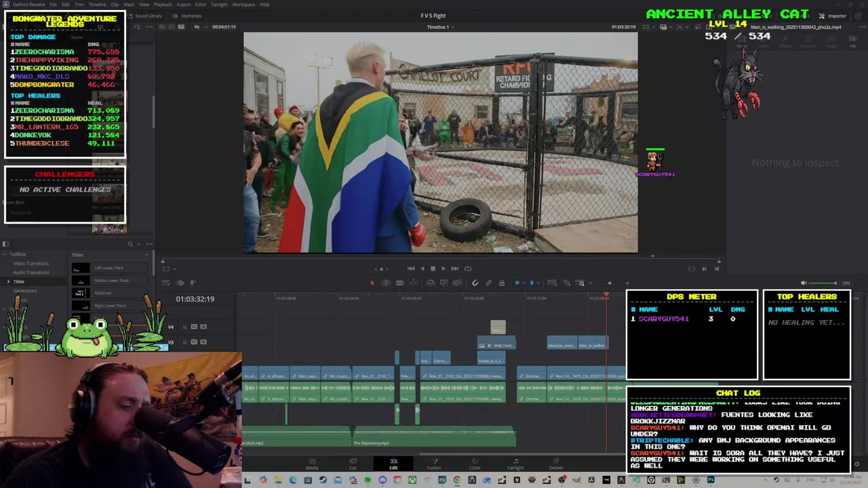
Task: Switch to the Deliver page
Action: (x=556, y=464)
